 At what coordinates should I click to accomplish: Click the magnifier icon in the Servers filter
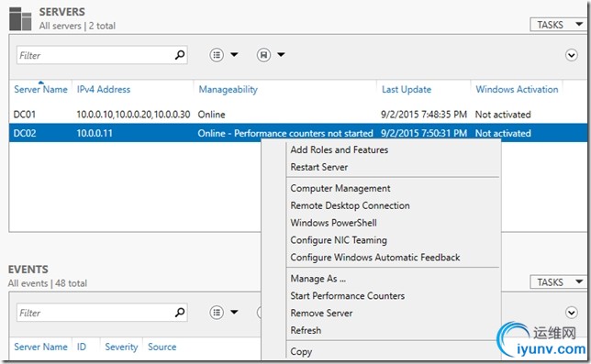(x=180, y=55)
